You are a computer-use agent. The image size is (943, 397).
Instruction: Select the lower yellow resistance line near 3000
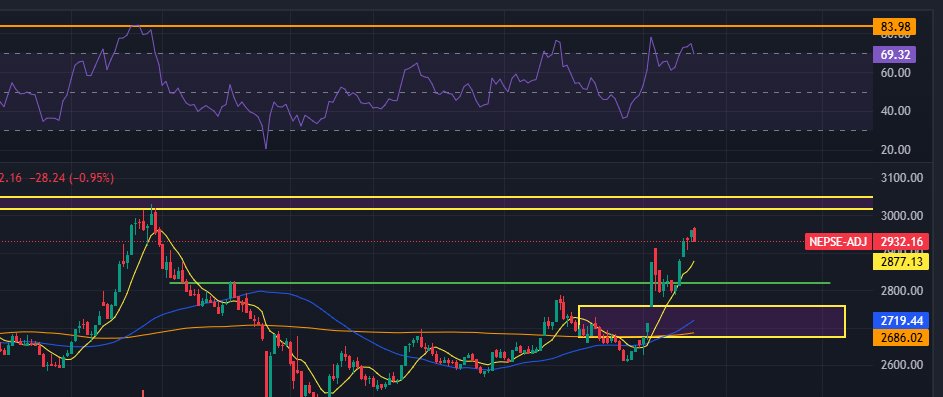pos(436,209)
